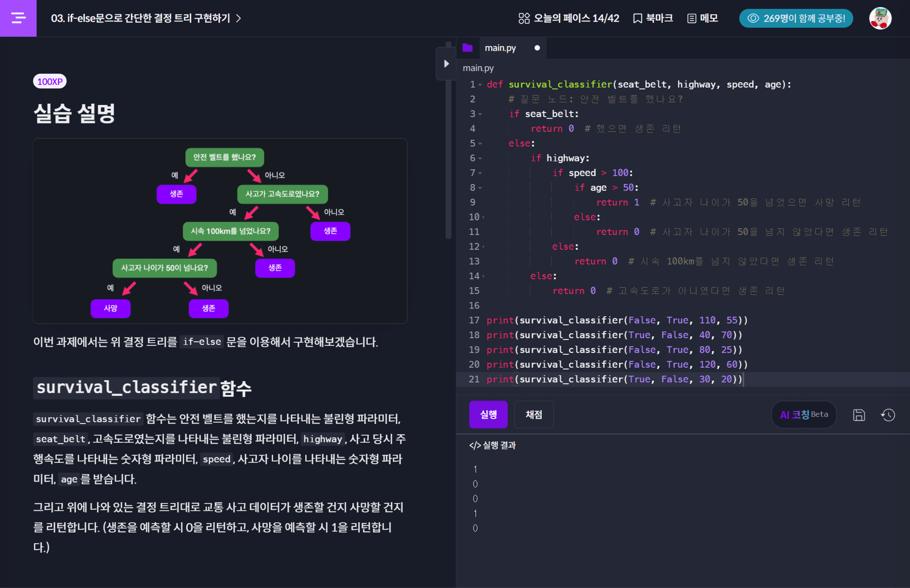Run code with 실행 button
This screenshot has height=588, width=910.
488,414
